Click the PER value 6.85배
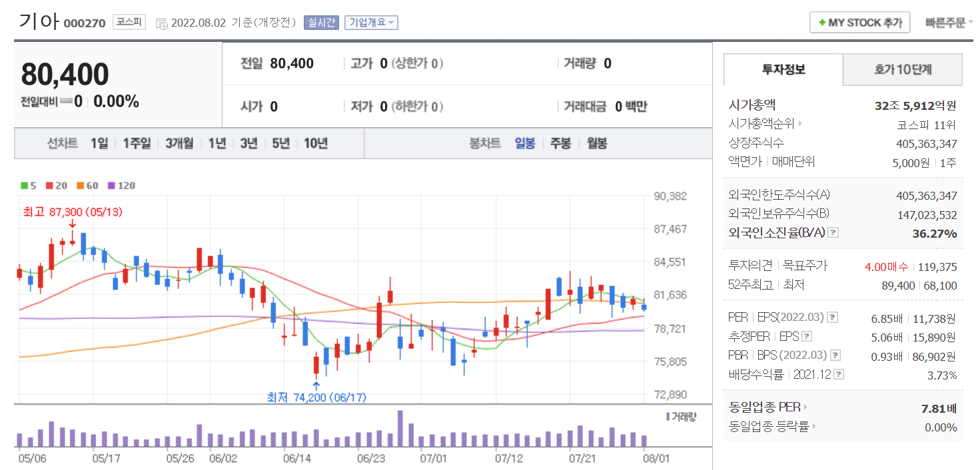 [887, 318]
